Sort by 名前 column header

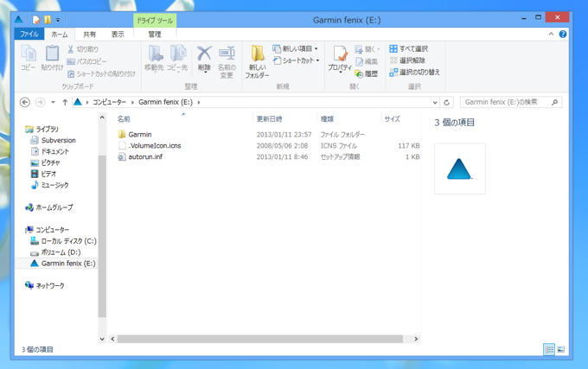coord(124,118)
